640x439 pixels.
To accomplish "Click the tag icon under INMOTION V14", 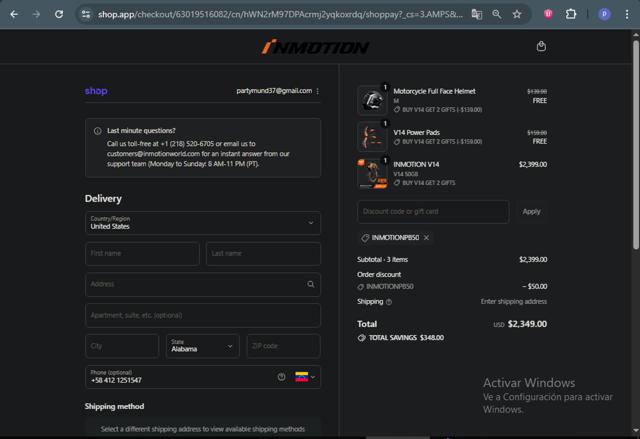I will point(397,183).
